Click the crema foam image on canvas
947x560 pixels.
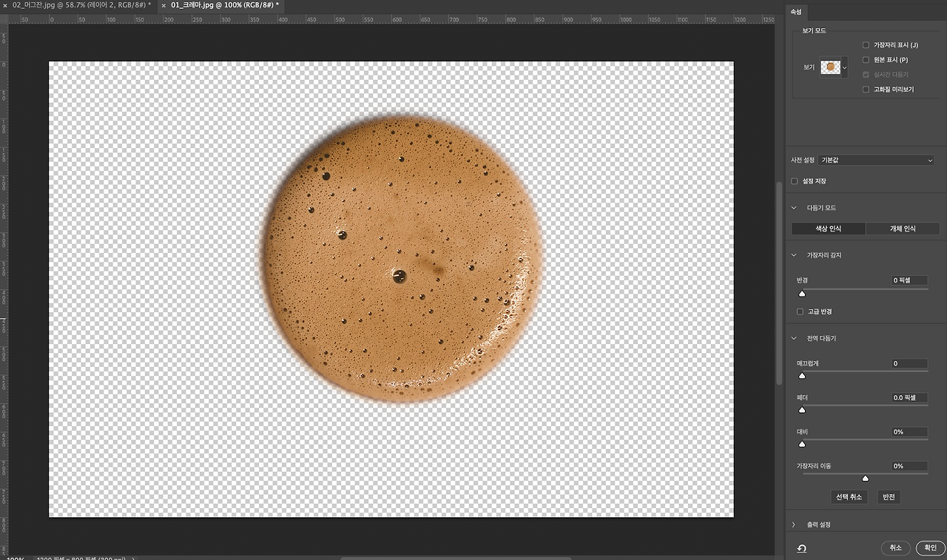[x=402, y=259]
